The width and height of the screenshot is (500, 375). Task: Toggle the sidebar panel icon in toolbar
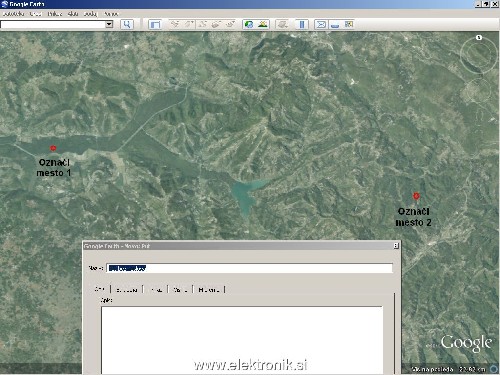tap(155, 24)
